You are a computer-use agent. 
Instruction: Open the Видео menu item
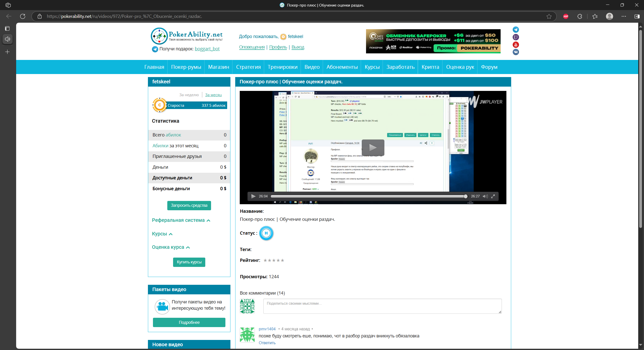[x=312, y=67]
